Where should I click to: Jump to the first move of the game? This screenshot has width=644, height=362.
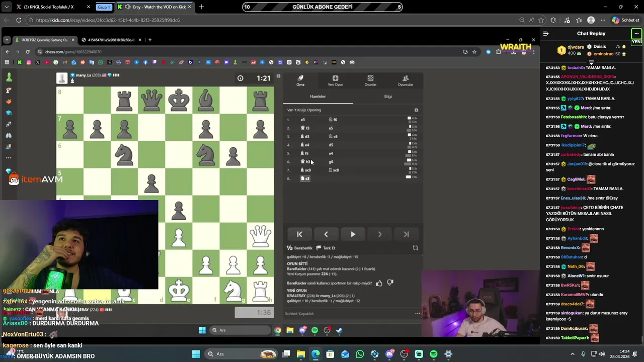click(299, 234)
